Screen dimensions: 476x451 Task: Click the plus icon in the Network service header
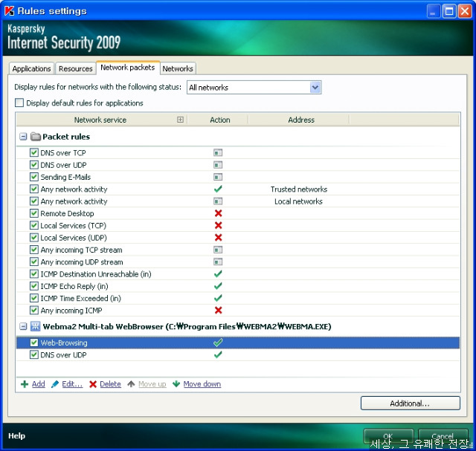pyautogui.click(x=180, y=120)
